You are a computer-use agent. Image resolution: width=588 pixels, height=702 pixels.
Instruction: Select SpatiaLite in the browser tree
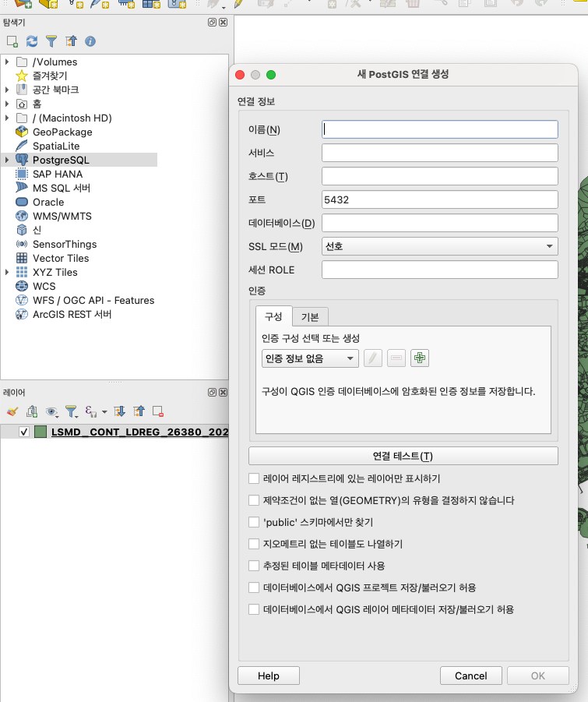coord(56,146)
